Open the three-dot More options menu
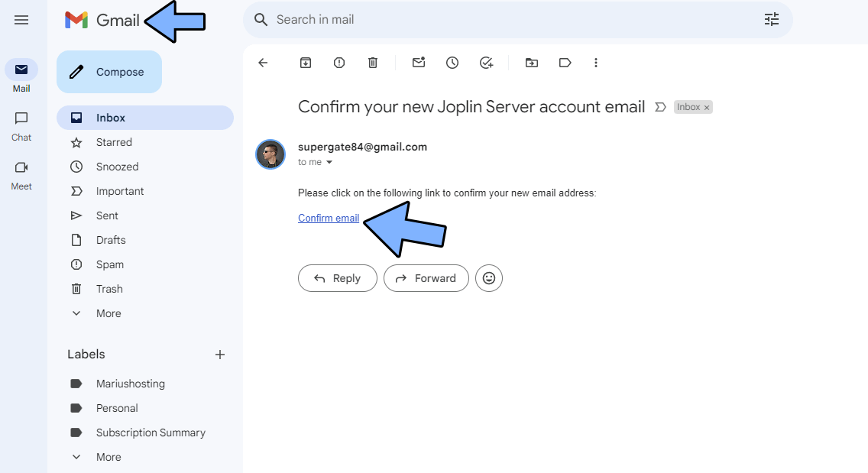This screenshot has width=868, height=473. click(x=596, y=63)
